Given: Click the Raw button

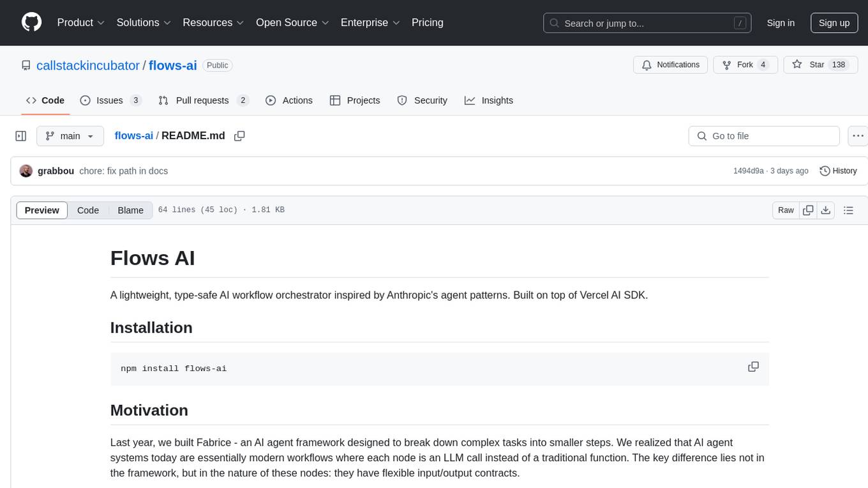Looking at the screenshot, I should click(x=786, y=210).
